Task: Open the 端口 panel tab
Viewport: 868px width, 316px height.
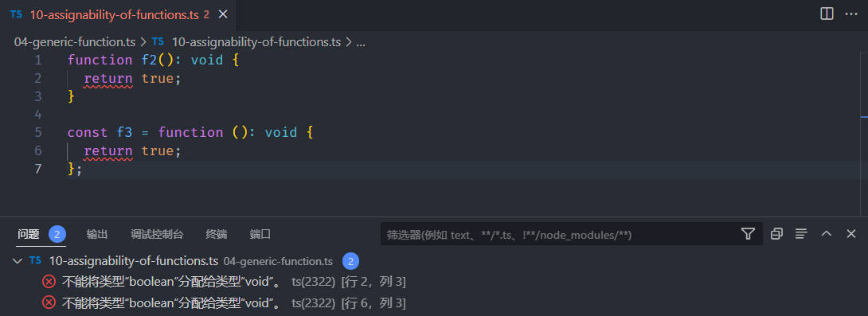Action: 260,234
